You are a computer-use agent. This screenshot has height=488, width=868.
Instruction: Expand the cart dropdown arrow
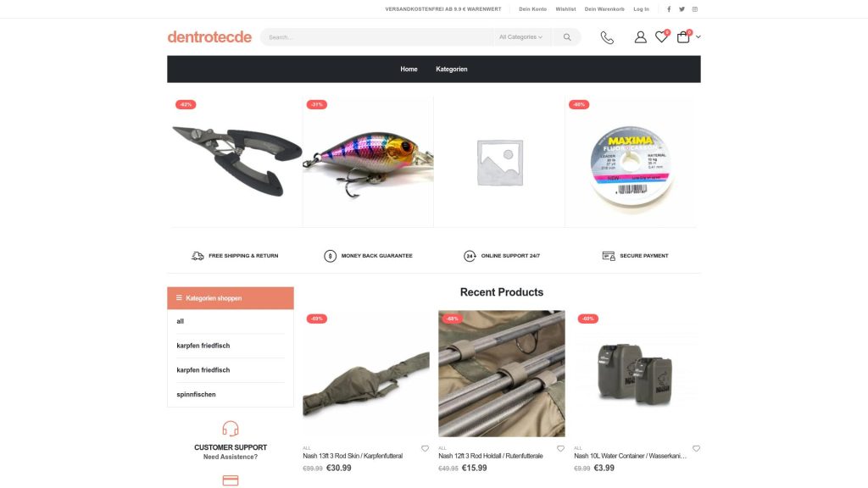pos(698,37)
